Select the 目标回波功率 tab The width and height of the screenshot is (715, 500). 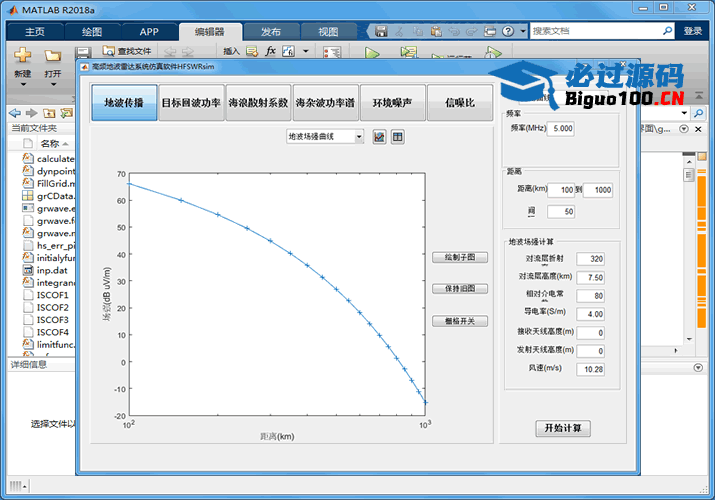coord(192,103)
